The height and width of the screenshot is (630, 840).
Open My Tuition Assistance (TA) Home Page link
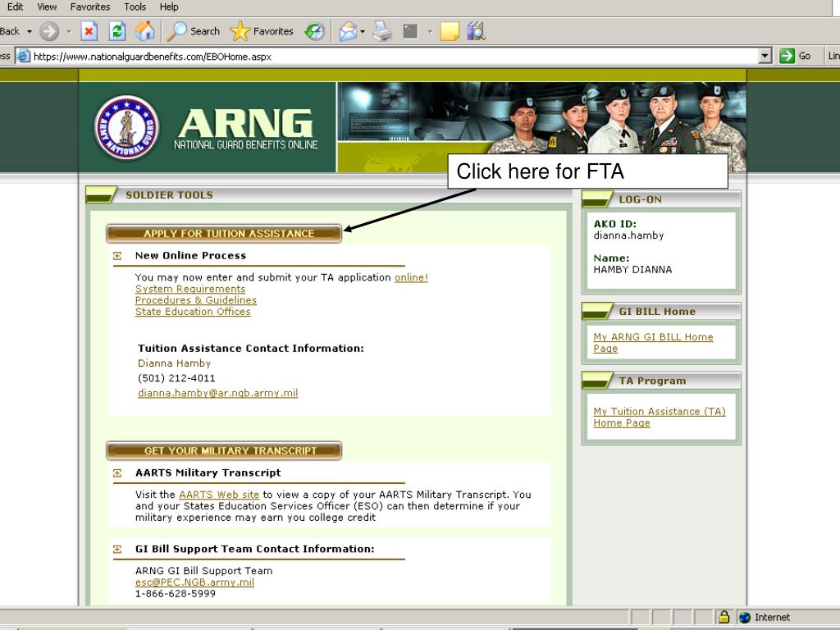660,417
